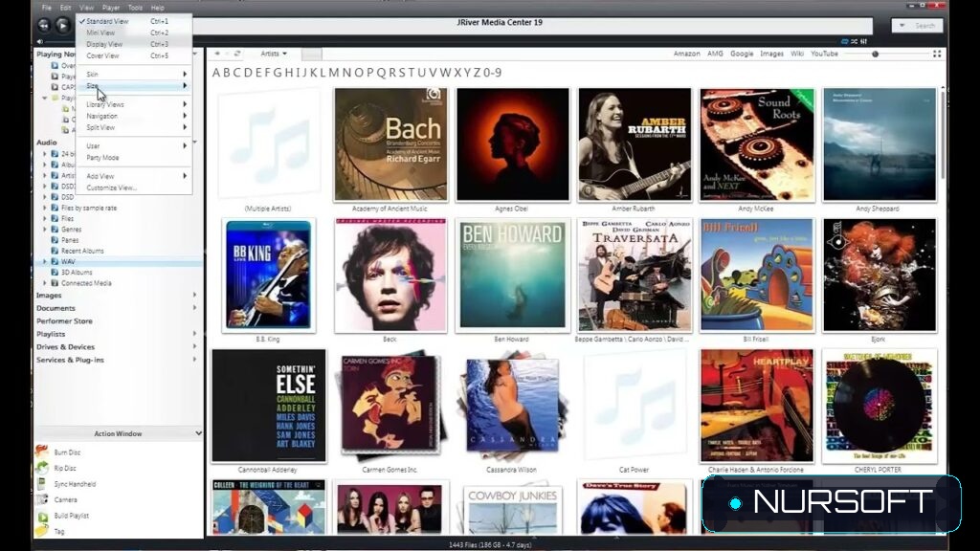Expand the Documents section
Viewport: 980px width, 551px height.
195,308
